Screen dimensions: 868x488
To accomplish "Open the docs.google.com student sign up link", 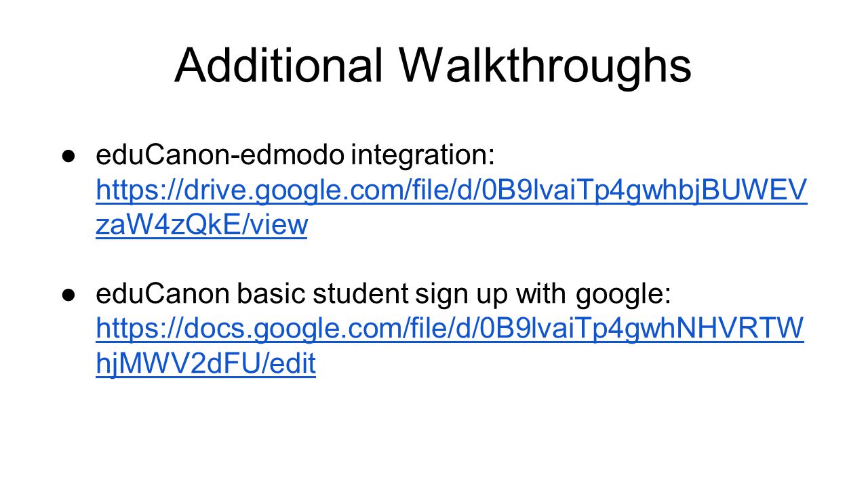I will [x=450, y=346].
